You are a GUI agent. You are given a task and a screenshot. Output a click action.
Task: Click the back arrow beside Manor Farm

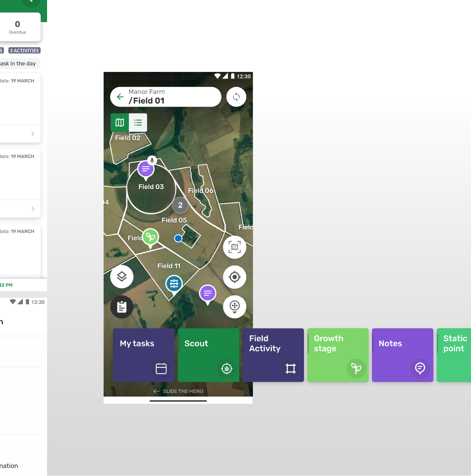coord(120,97)
